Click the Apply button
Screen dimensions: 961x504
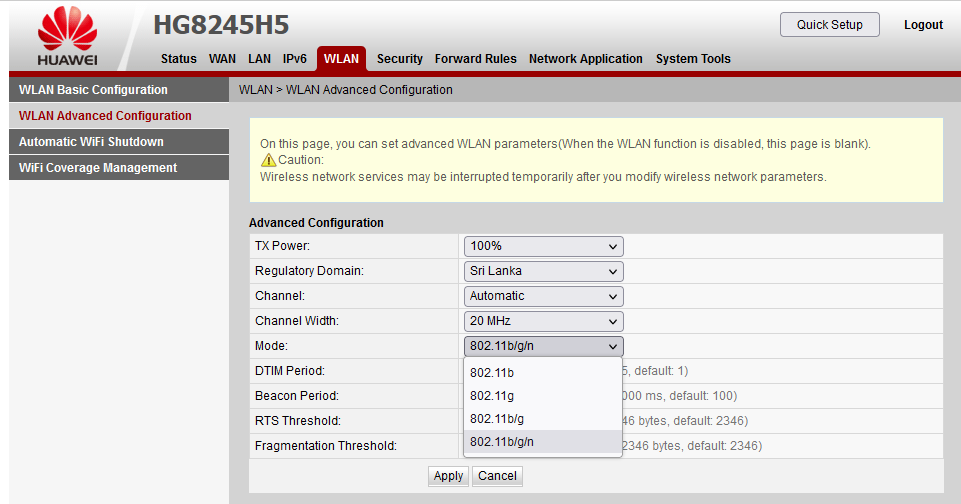point(448,476)
